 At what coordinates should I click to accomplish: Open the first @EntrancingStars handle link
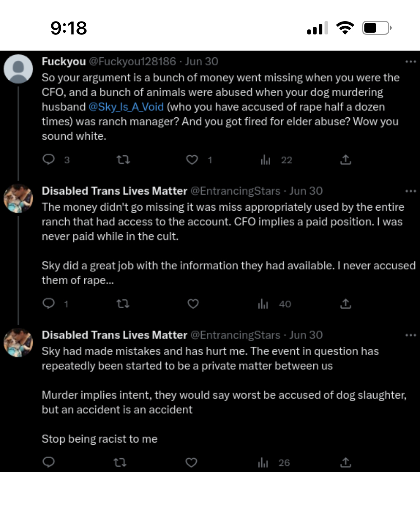[235, 191]
